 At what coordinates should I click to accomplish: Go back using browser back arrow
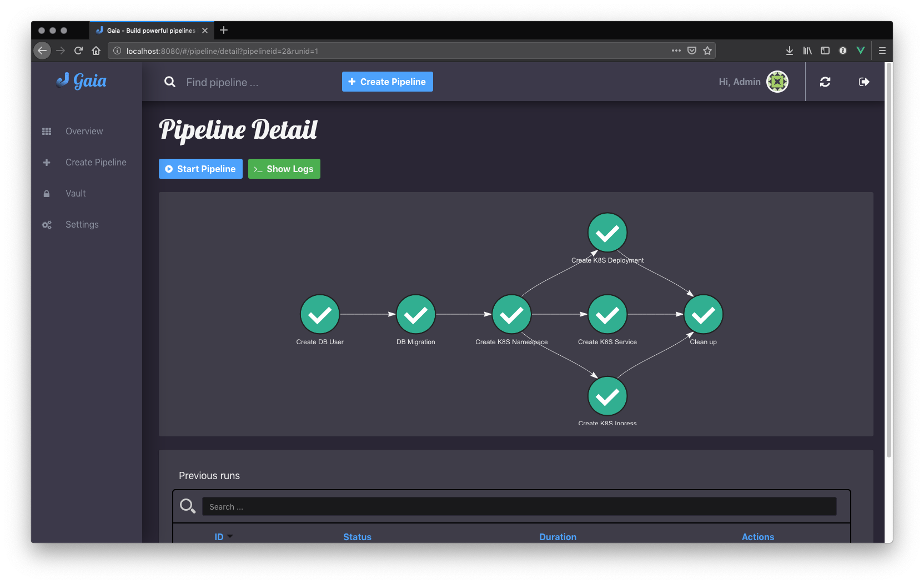coord(42,51)
